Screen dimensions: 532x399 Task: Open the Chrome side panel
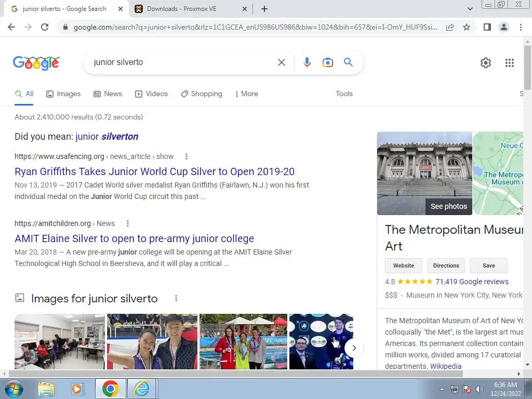pyautogui.click(x=487, y=27)
